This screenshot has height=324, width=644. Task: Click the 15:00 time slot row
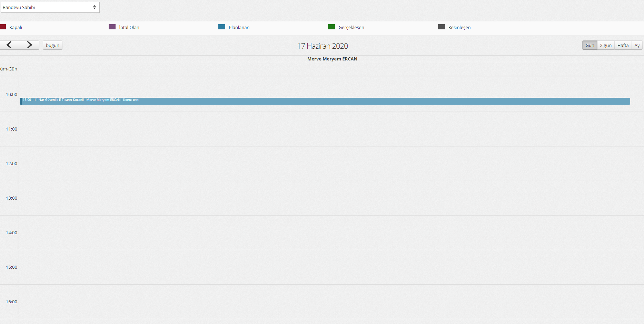[x=331, y=267]
